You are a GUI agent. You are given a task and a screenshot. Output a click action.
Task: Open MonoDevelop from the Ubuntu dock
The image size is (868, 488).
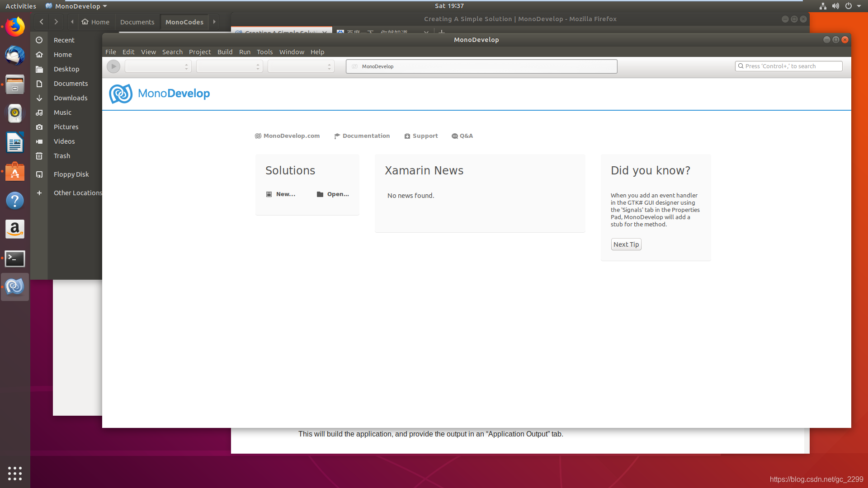(15, 287)
